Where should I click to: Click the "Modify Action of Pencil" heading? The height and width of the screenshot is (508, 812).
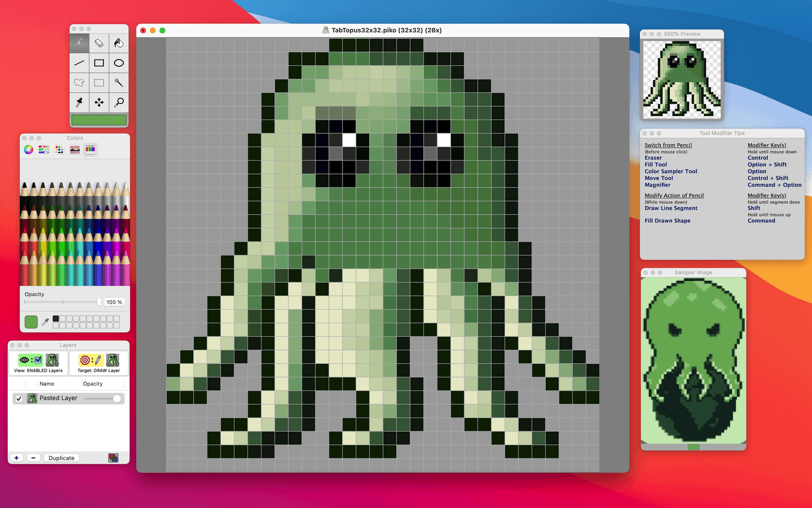(674, 195)
